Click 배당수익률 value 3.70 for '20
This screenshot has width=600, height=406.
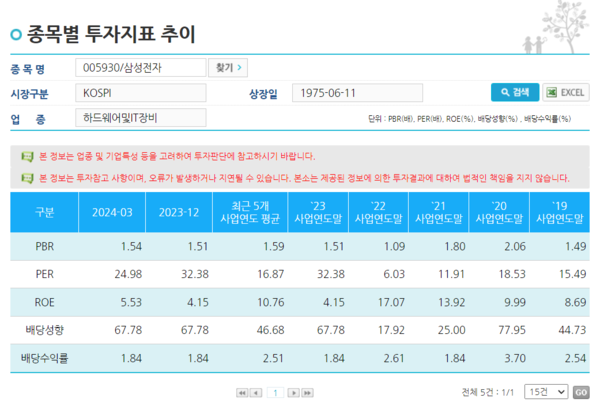tap(515, 358)
